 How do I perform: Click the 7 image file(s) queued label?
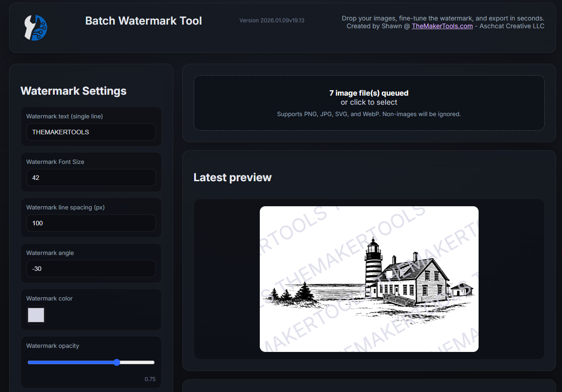(x=369, y=93)
